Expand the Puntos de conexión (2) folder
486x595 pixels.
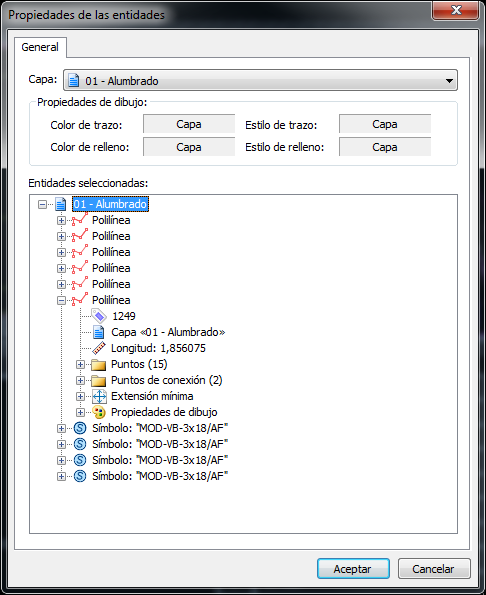tap(80, 380)
